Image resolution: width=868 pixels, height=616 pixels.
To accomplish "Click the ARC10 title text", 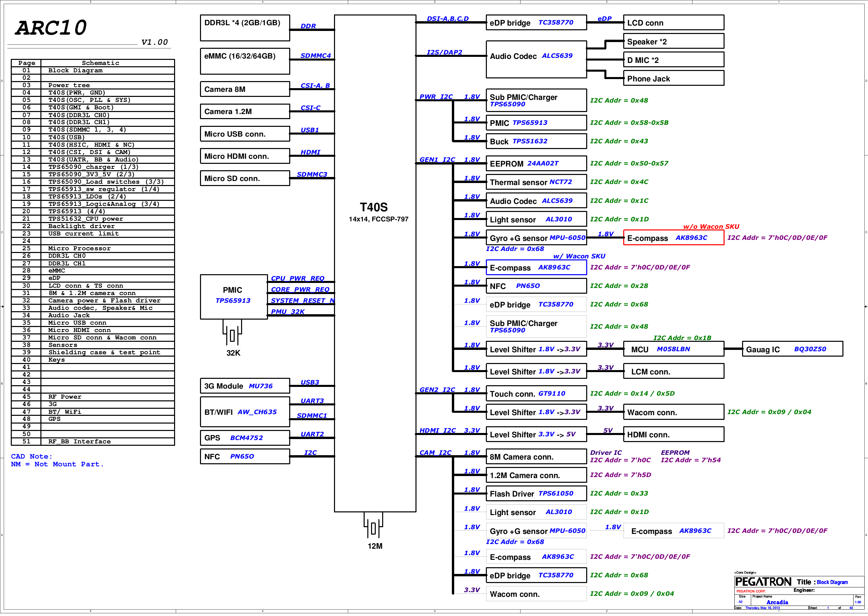I will pyautogui.click(x=51, y=28).
